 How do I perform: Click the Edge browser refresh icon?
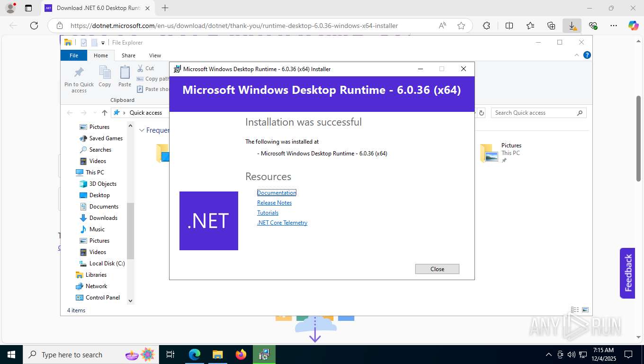point(34,26)
